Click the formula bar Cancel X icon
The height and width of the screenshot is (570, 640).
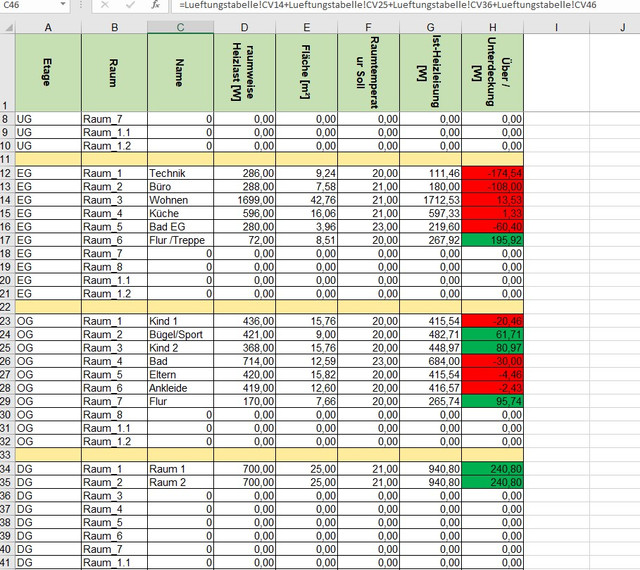[105, 5]
